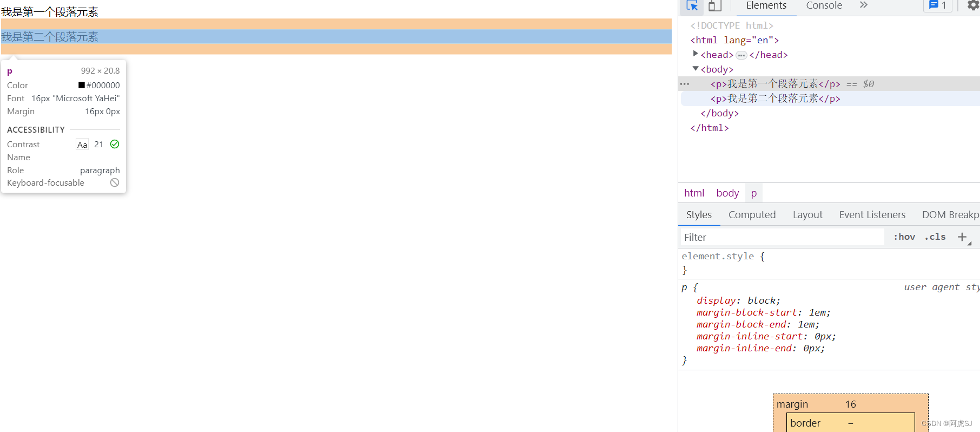Select the DOCTYPE html row

pos(731,25)
